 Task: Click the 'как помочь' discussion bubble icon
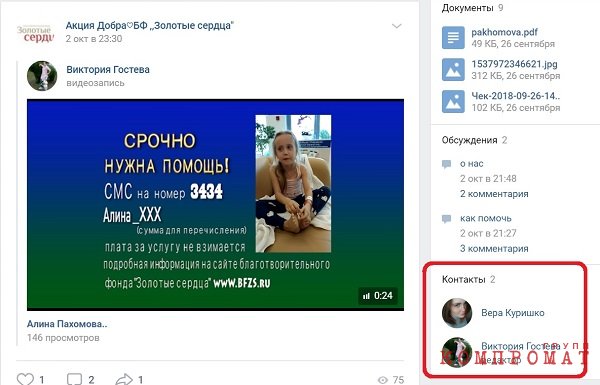click(x=446, y=219)
